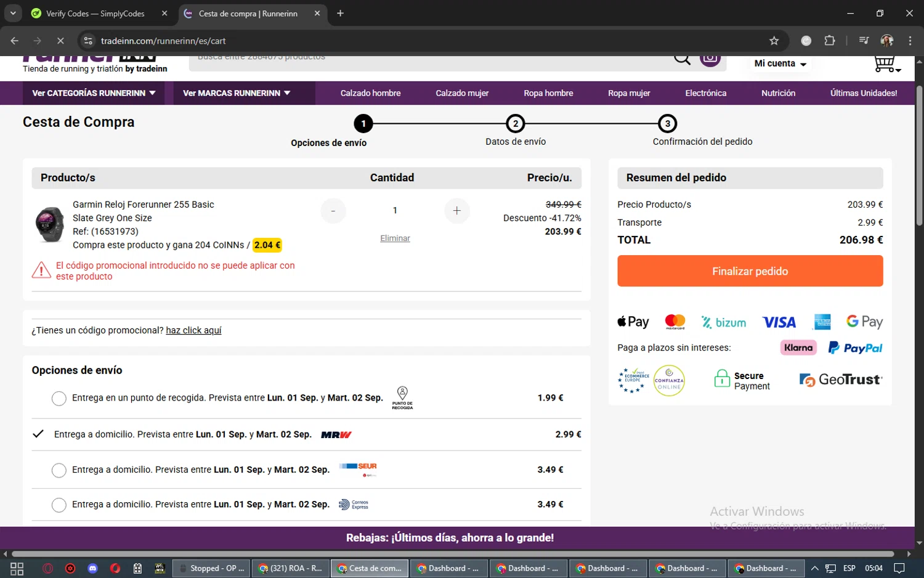Open Electrónica menu
924x578 pixels.
[x=706, y=93]
